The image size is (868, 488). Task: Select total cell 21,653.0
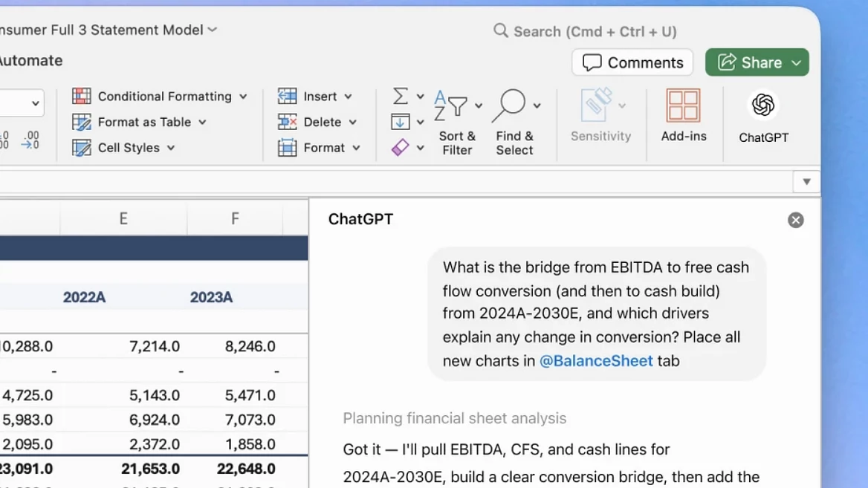tap(151, 469)
